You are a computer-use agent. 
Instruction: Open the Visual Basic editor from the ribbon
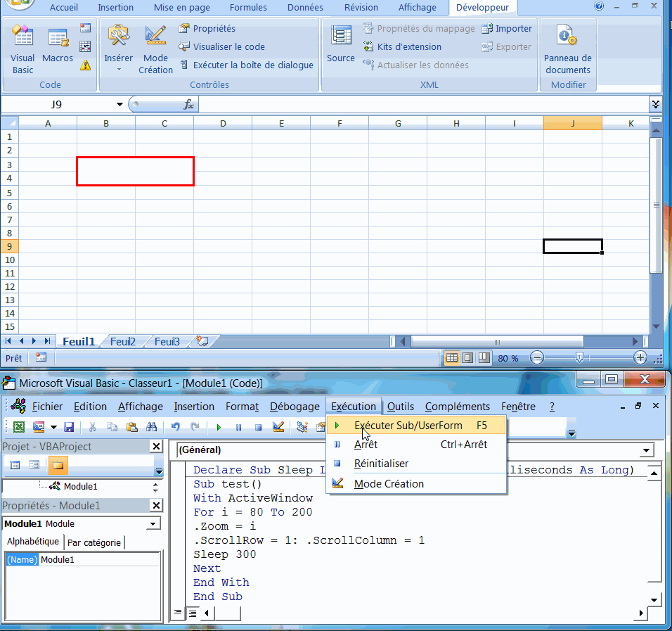22,49
